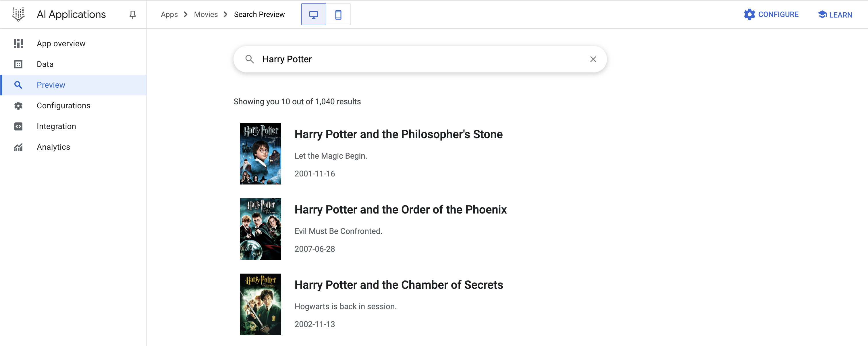Open Configurations via the gear icon
This screenshot has width=868, height=346.
tap(18, 105)
